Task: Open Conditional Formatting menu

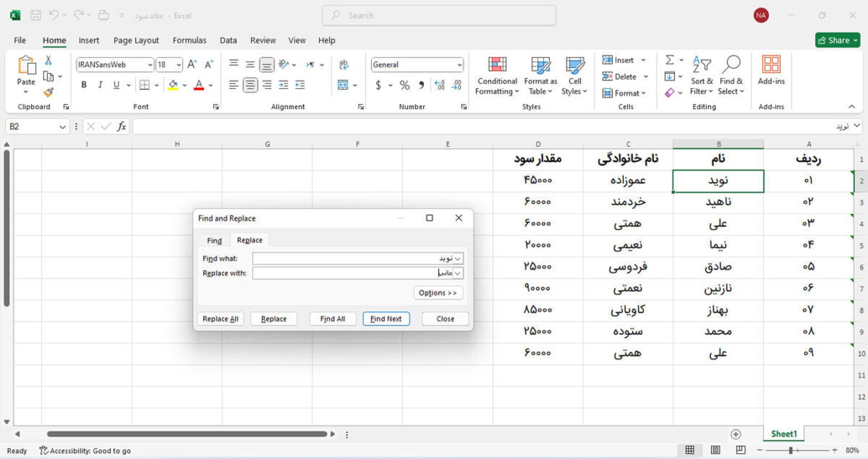Action: tap(497, 76)
